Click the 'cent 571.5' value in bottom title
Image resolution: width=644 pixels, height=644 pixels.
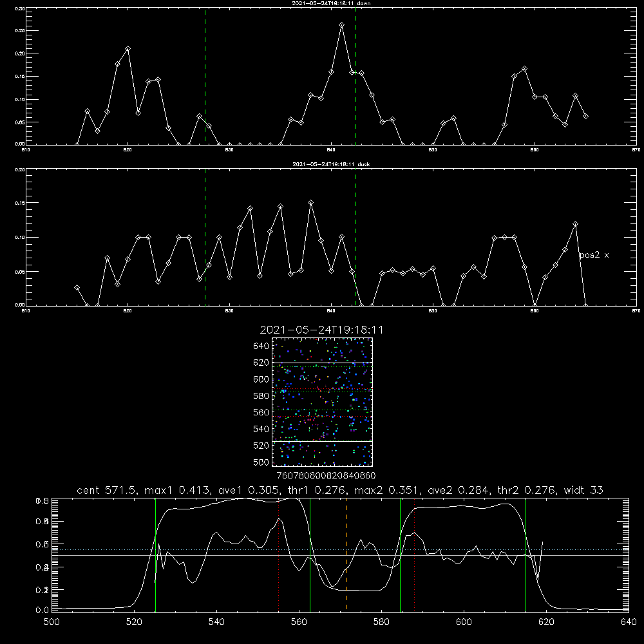pos(108,490)
